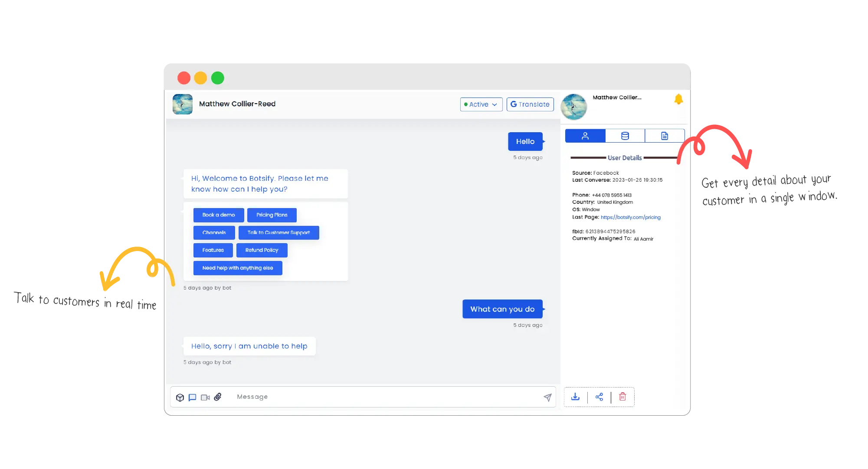Click Book a demo button
868x469 pixels.
click(219, 215)
